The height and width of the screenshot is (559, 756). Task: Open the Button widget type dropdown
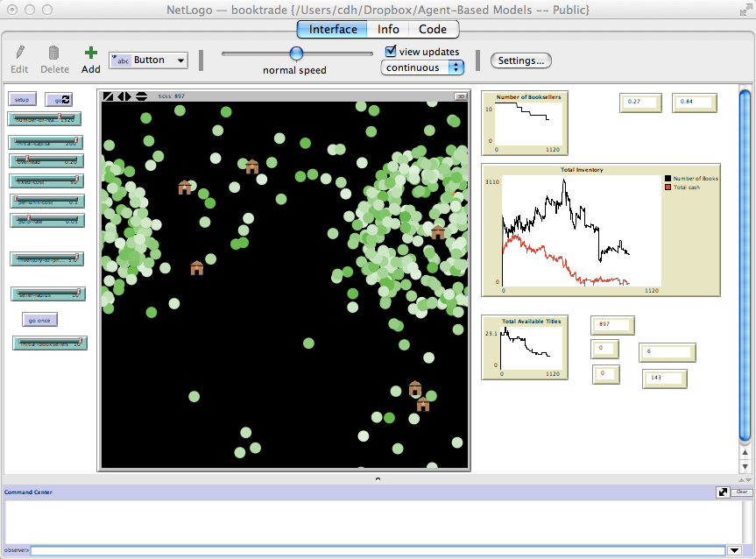[147, 60]
